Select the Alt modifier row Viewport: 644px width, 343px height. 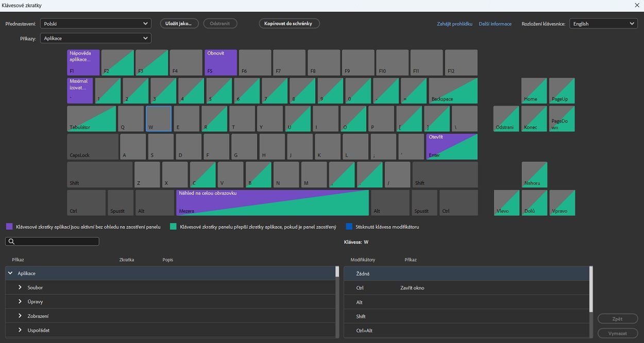click(467, 302)
